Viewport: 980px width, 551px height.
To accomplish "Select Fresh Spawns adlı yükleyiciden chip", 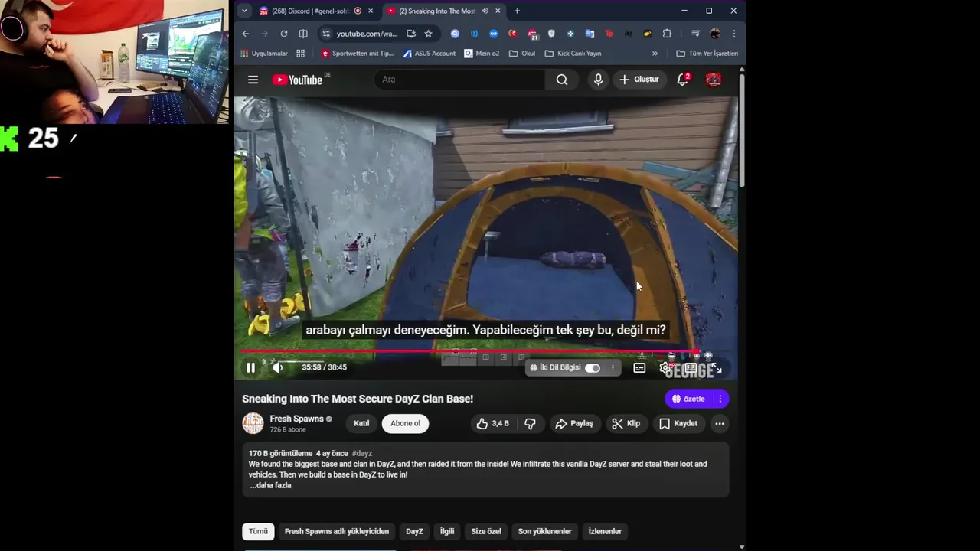I will 337,531.
